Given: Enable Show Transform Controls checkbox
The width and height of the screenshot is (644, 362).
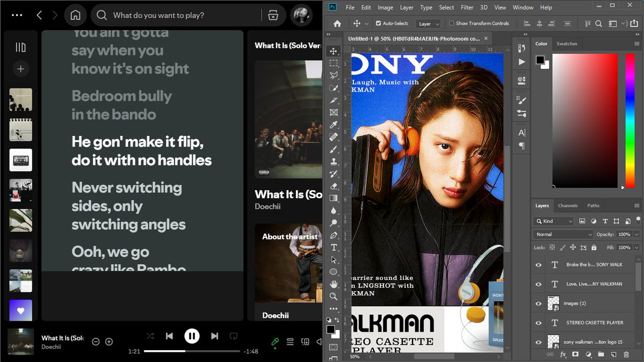Looking at the screenshot, I should click(451, 24).
